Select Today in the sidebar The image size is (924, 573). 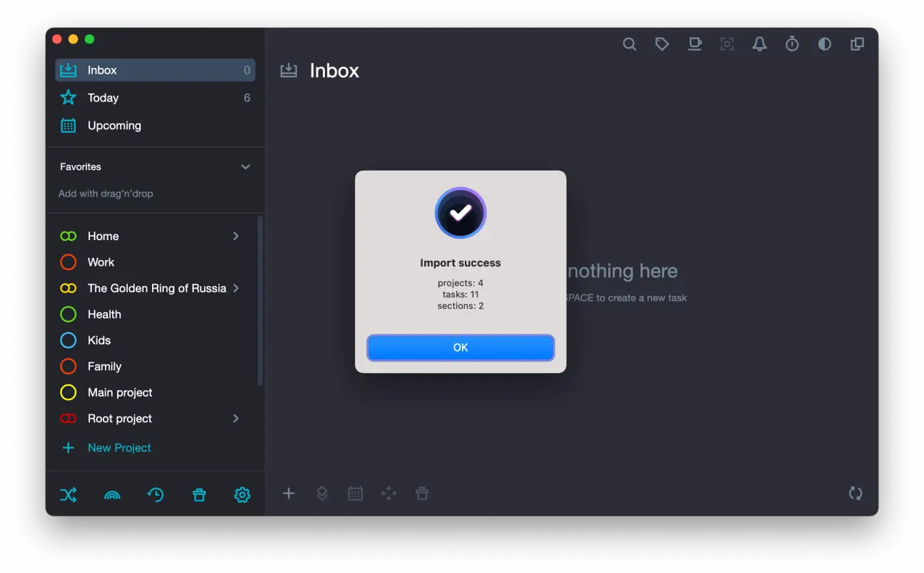pyautogui.click(x=104, y=98)
